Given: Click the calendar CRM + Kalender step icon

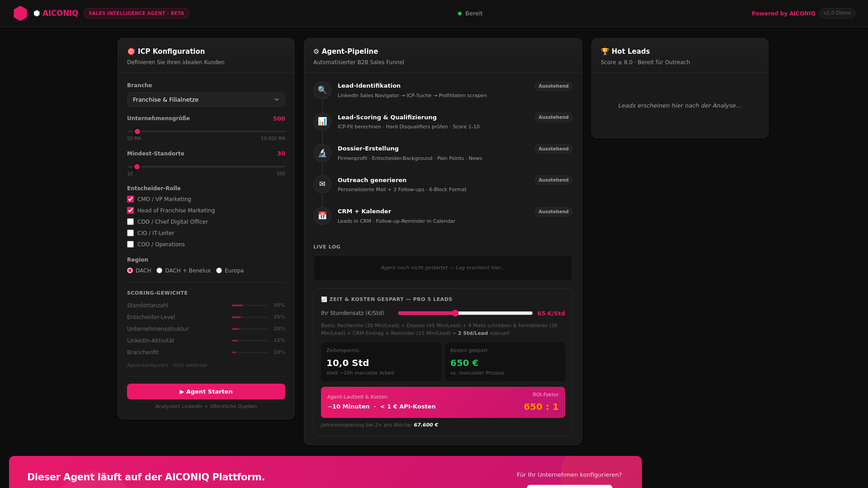Looking at the screenshot, I should coord(322,216).
